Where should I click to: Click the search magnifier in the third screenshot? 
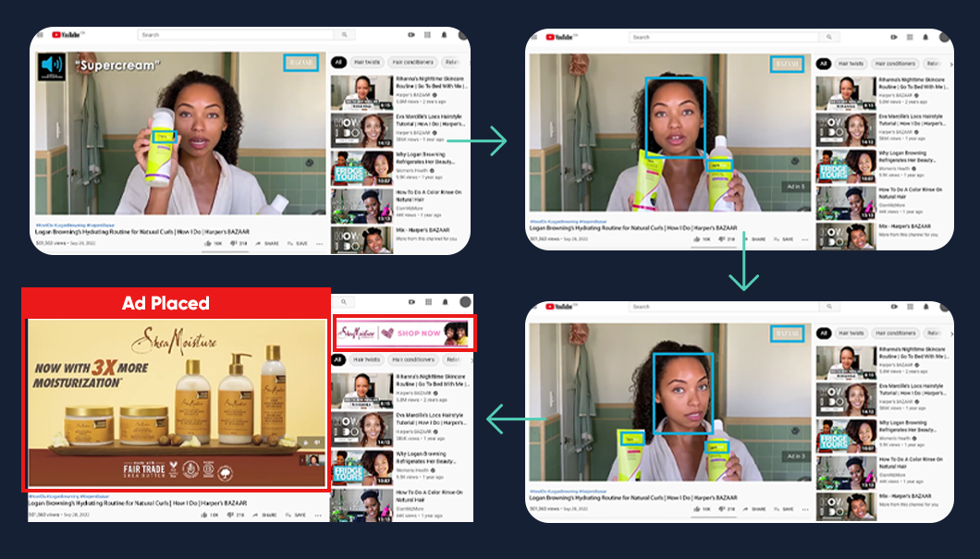(x=828, y=307)
